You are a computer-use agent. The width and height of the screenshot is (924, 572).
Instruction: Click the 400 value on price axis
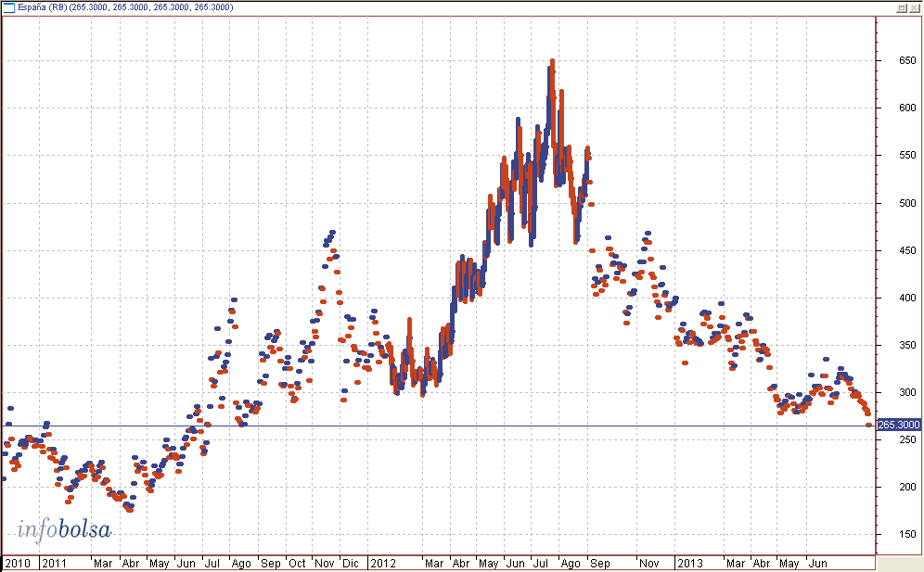892,298
